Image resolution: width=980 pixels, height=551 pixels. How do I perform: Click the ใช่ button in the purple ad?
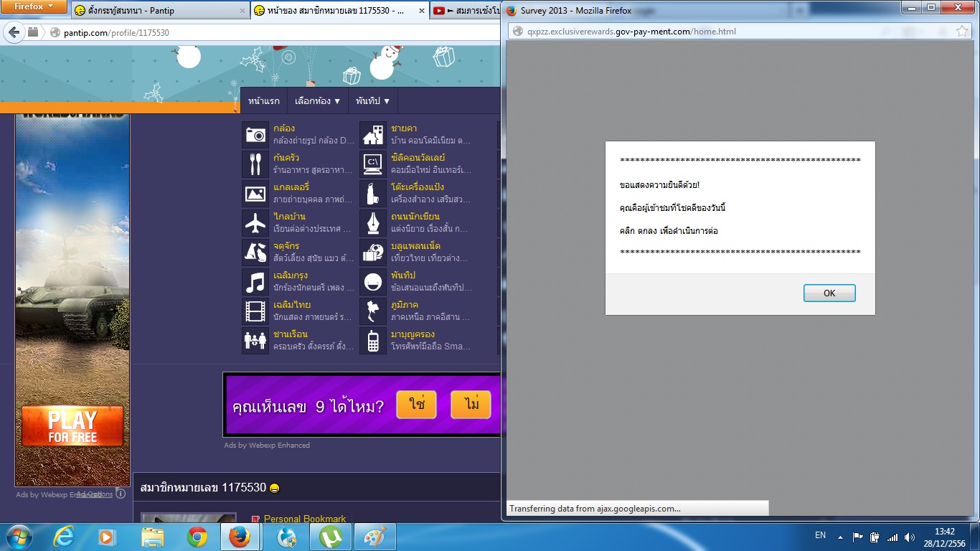tap(417, 405)
